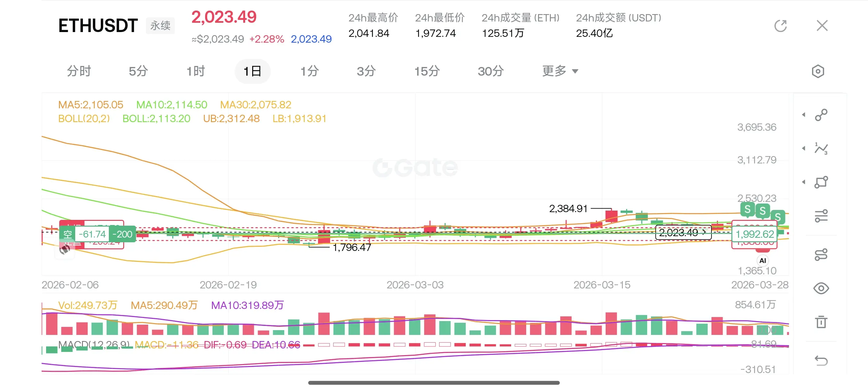Select the trend line drawing tool
868x391 pixels.
tap(821, 115)
